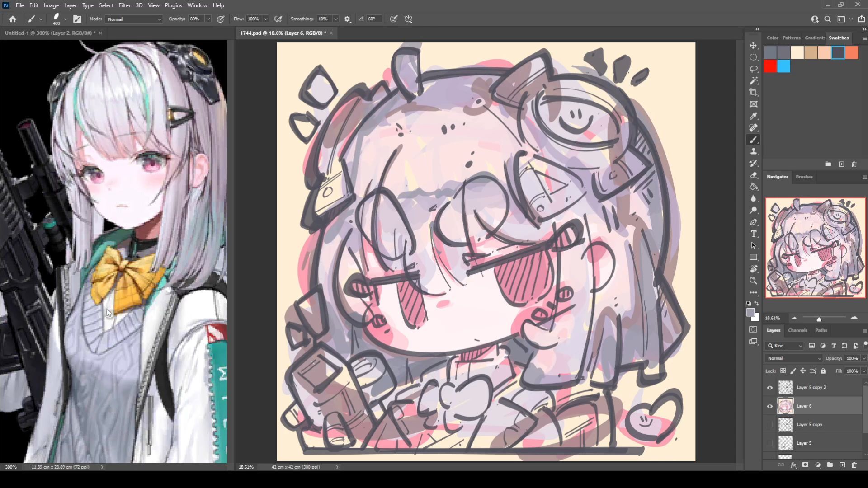Switch to the Gradients tab
The image size is (868, 488).
tap(815, 38)
